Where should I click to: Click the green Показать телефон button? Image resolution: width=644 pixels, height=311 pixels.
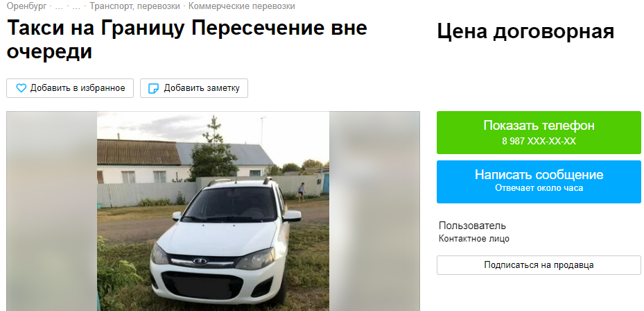(x=539, y=133)
